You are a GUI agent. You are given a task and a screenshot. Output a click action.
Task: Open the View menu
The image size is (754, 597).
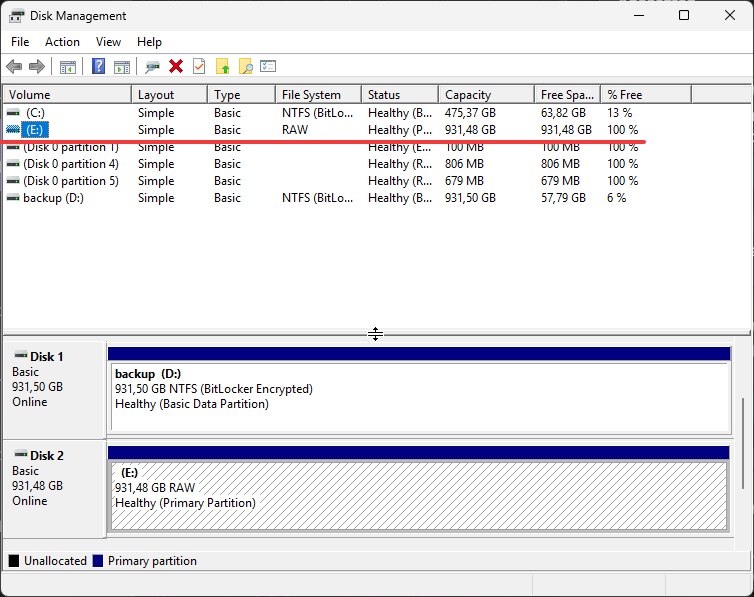click(x=108, y=42)
